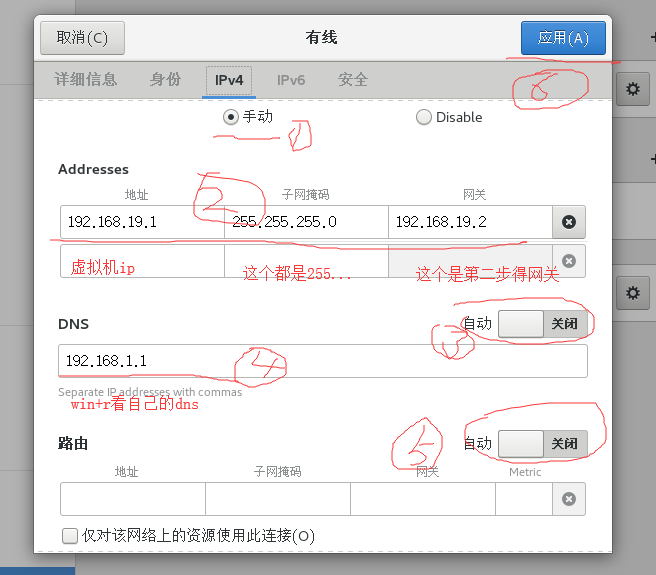The width and height of the screenshot is (656, 575).
Task: Select the Disable radio option
Action: [424, 117]
